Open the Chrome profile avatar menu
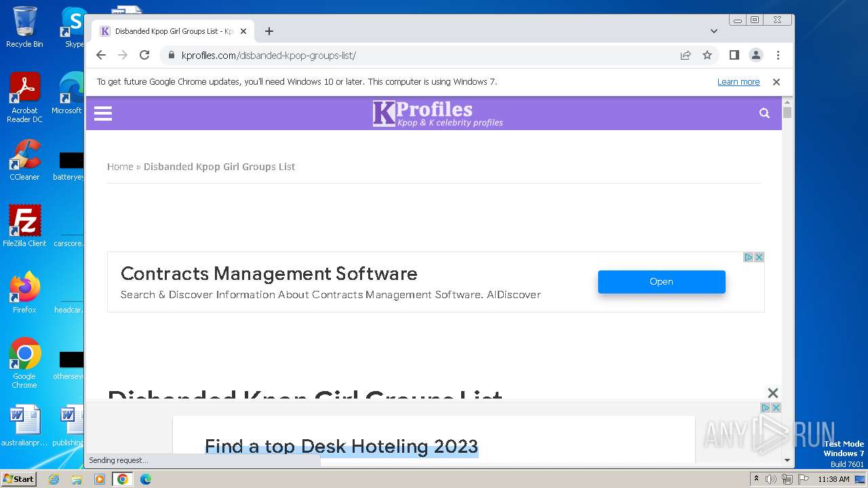868x488 pixels. [756, 55]
